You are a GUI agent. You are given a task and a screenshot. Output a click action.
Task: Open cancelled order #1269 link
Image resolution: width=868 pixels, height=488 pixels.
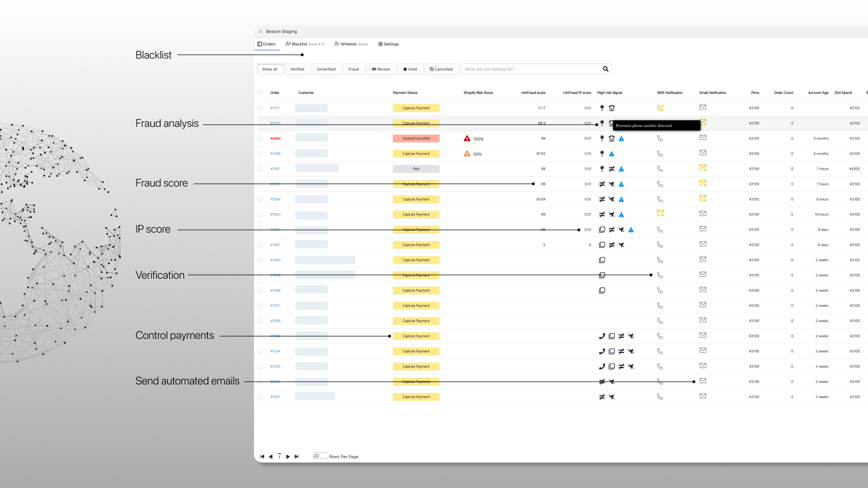275,138
